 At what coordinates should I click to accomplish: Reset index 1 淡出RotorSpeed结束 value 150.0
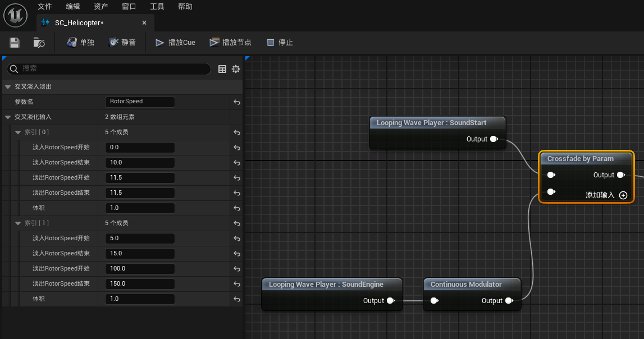237,285
